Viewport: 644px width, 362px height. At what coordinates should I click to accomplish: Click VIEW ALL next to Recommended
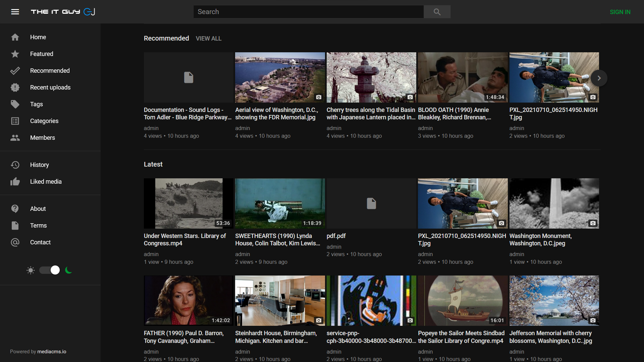208,39
